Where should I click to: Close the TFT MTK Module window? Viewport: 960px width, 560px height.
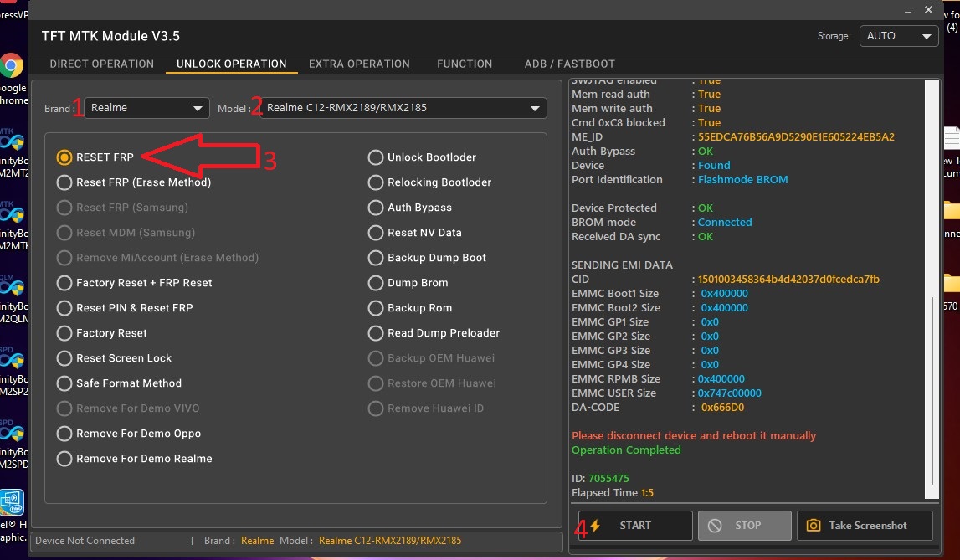coord(928,10)
